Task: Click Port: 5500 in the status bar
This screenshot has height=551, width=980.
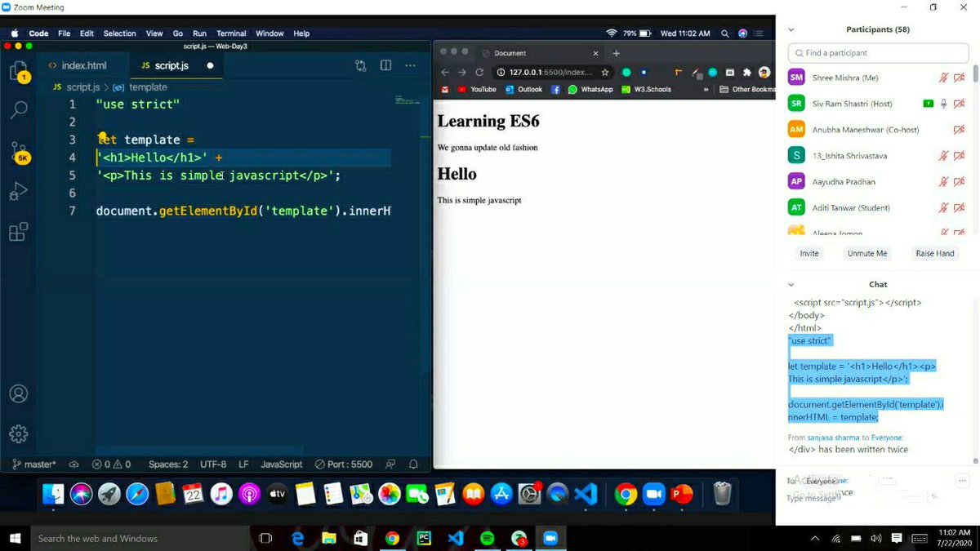Action: pos(344,464)
